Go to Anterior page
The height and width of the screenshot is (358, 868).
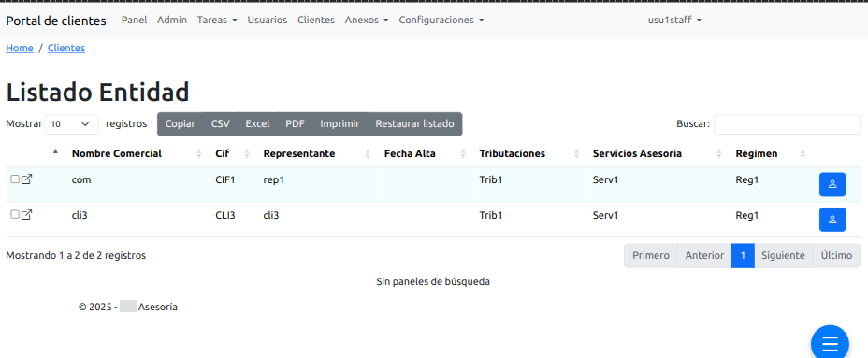coord(704,255)
